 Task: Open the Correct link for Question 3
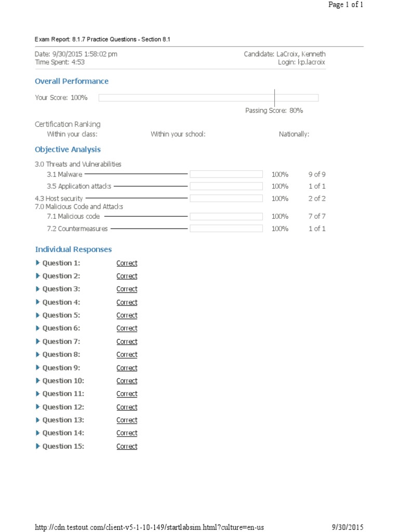(127, 289)
